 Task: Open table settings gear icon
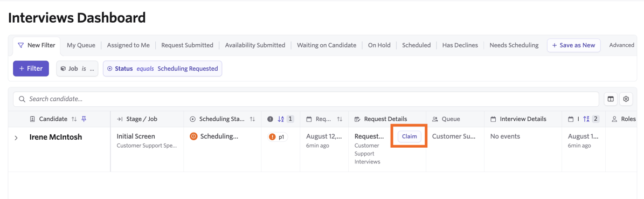pyautogui.click(x=626, y=99)
